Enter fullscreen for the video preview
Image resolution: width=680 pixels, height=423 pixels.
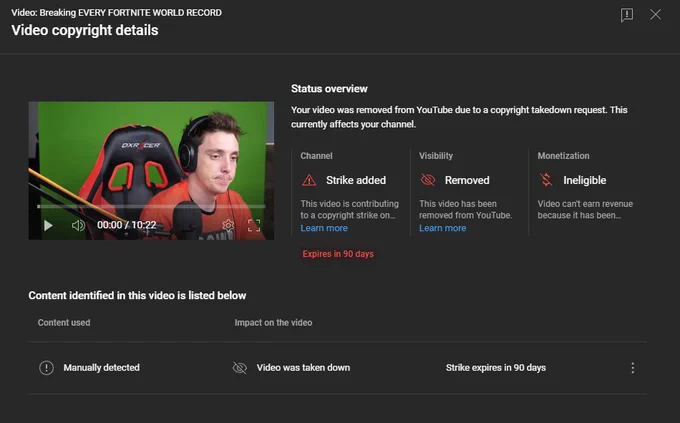tap(254, 225)
